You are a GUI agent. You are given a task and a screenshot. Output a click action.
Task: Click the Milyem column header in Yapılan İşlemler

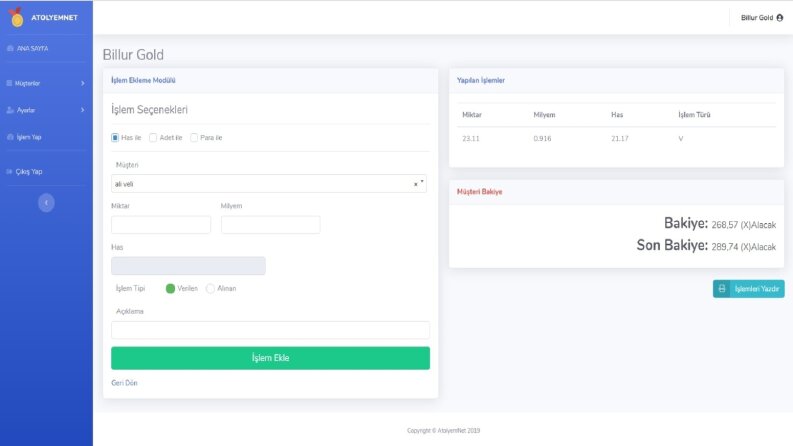[544, 115]
